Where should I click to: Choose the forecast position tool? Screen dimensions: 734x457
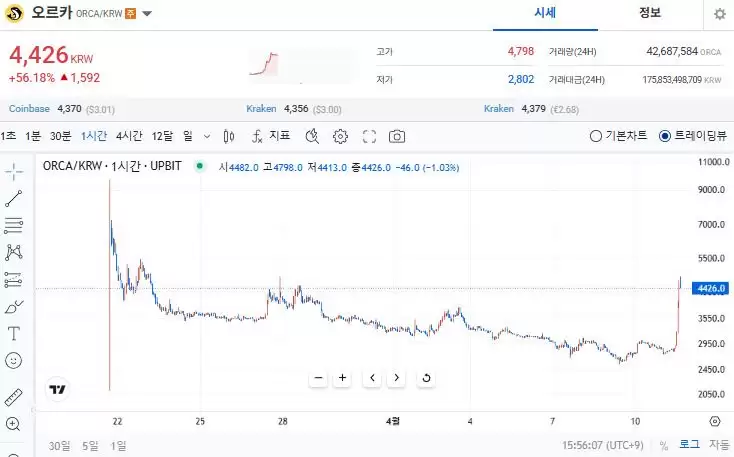pos(14,280)
